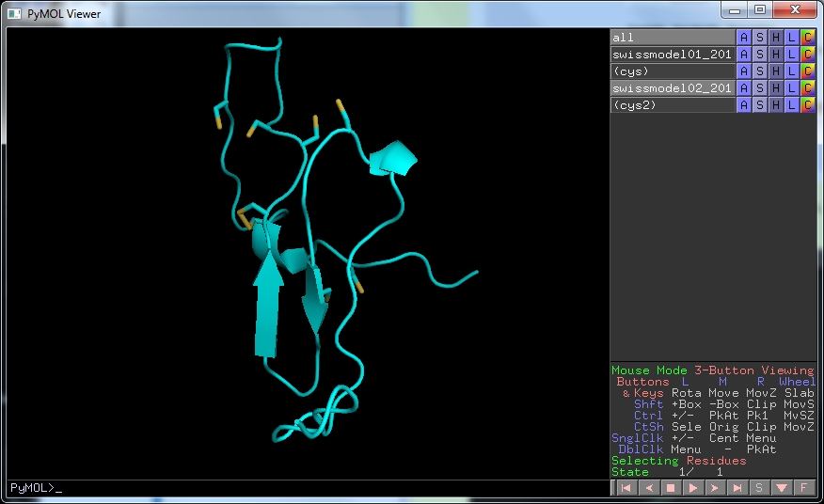Click Selecting Residues to change selection mode
824x504 pixels.
678,461
